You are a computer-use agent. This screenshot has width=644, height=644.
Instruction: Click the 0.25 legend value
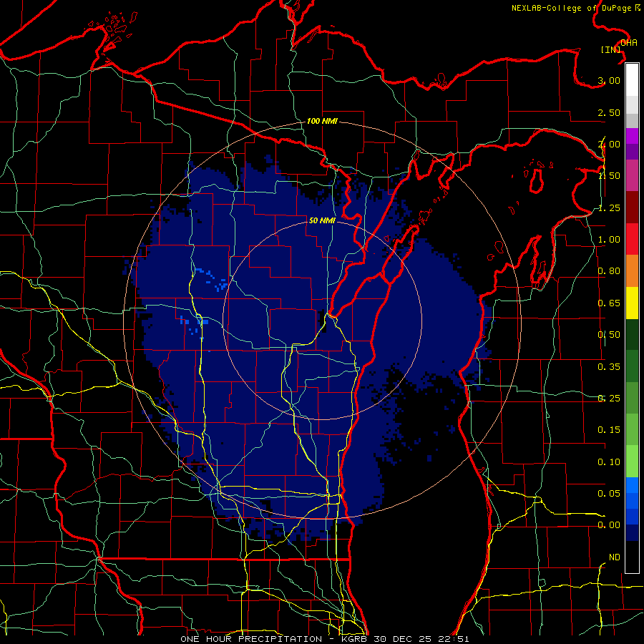tap(609, 399)
